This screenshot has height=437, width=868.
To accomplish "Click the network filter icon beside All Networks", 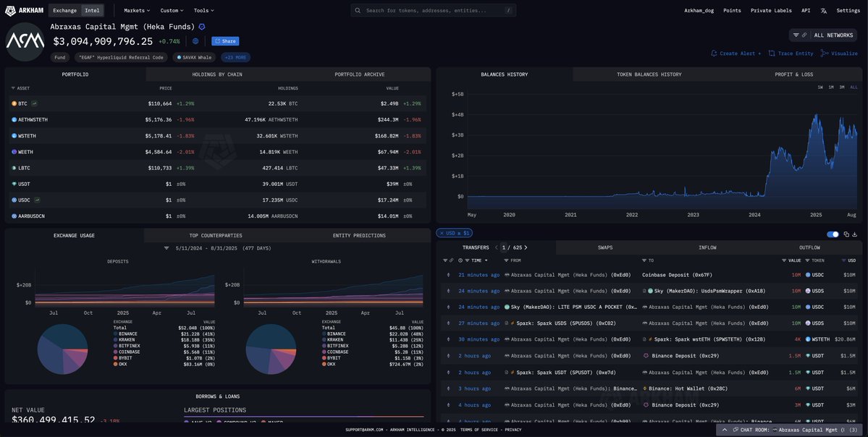I will (796, 35).
